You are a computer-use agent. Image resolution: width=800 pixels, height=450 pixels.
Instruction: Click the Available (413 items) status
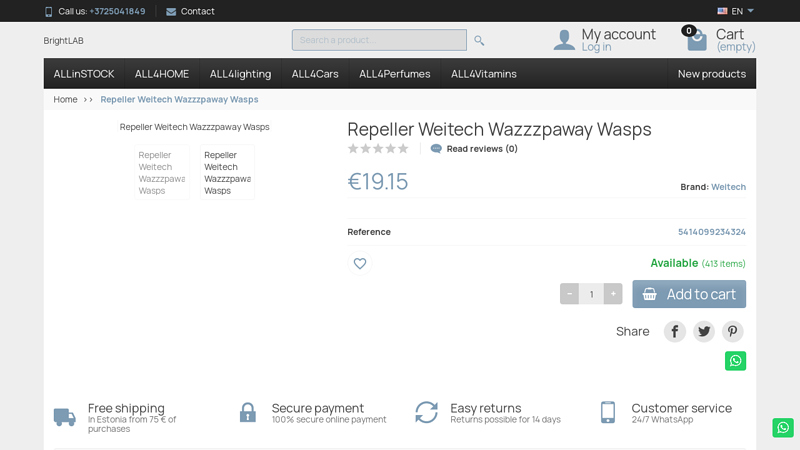[697, 263]
